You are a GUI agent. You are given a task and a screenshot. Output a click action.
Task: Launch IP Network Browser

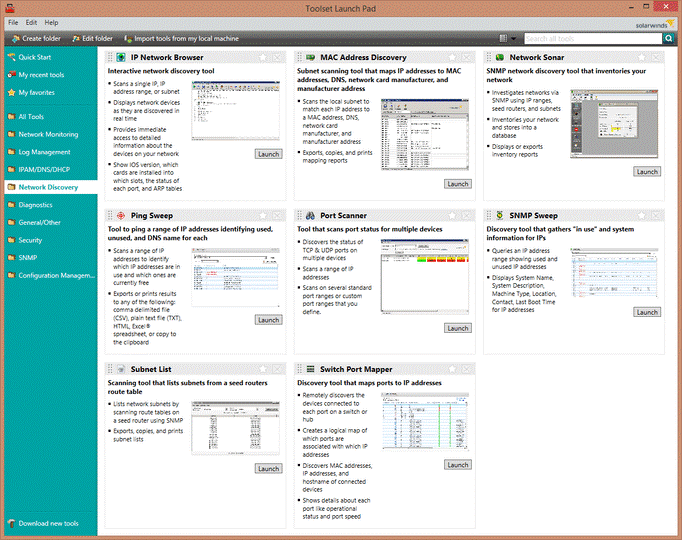[x=268, y=154]
